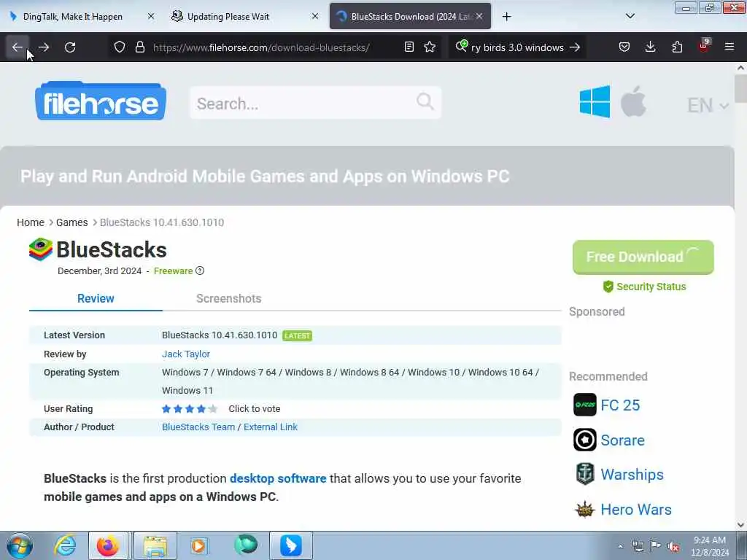Click the Free Download button
747x560 pixels.
[643, 257]
